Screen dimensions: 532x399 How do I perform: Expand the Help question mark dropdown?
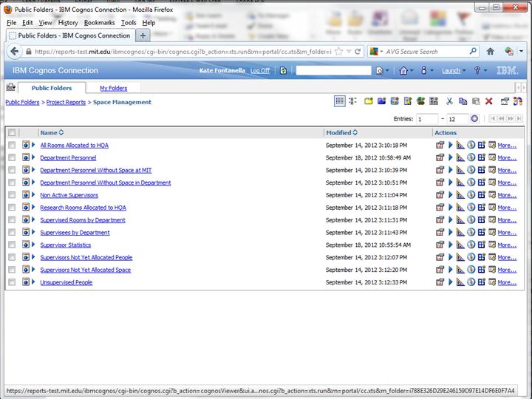pos(485,71)
